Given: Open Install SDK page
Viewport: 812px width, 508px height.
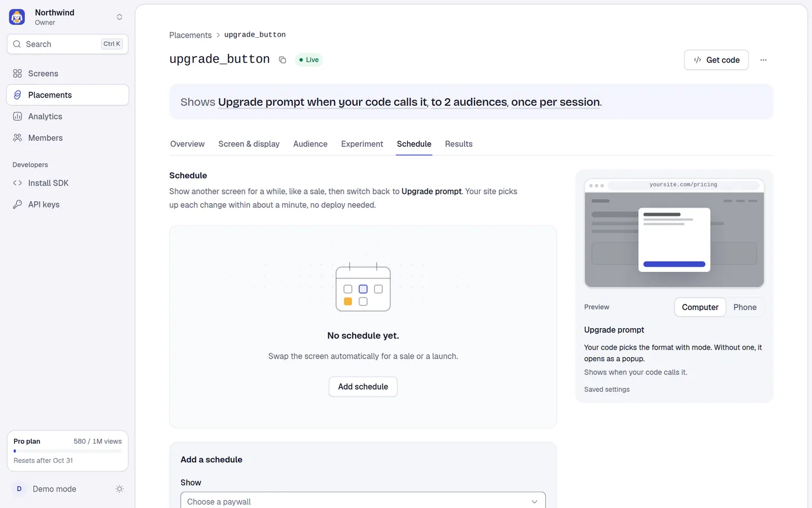Looking at the screenshot, I should (x=67, y=183).
